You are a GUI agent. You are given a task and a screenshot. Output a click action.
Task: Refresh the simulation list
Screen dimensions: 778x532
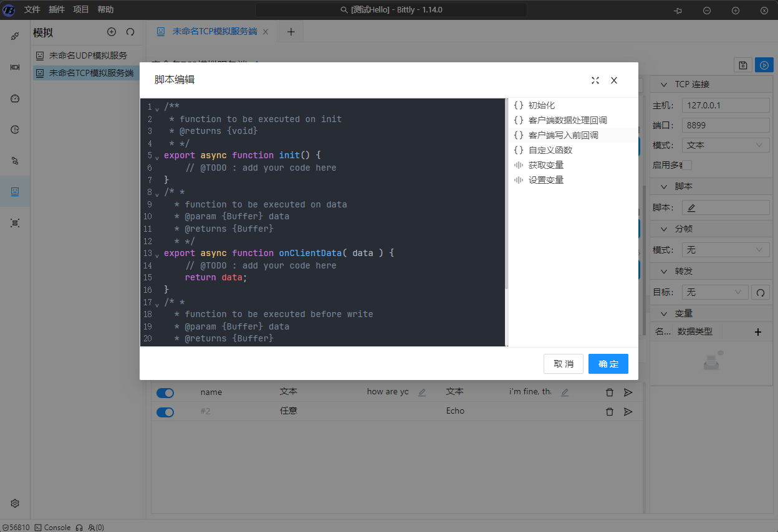pos(130,32)
